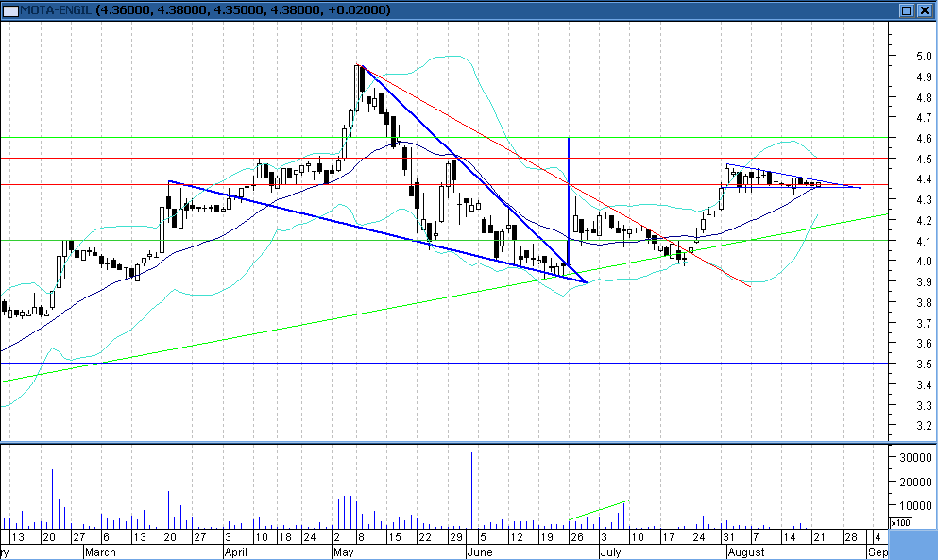938x560 pixels.
Task: Select the 4.2 price axis label
Action: [924, 220]
